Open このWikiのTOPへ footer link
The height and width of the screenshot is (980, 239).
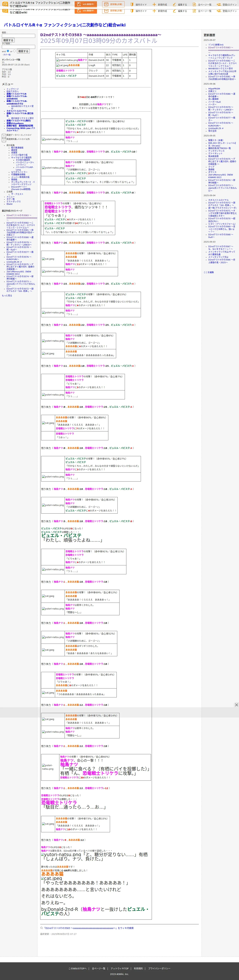click(77, 969)
